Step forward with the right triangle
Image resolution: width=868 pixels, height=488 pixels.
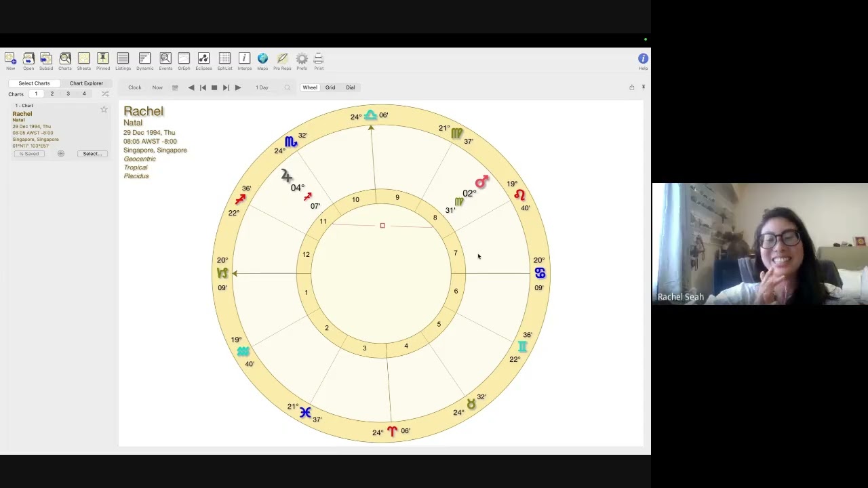pyautogui.click(x=238, y=87)
